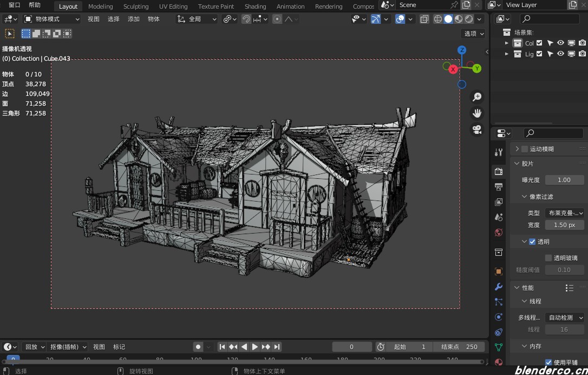Play the animation forward
Screen dimensions: 588x375
[254, 347]
